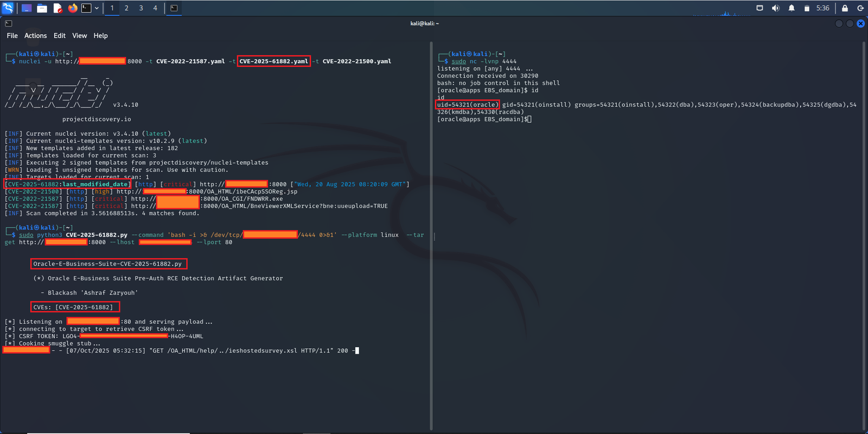Click 'Oracle-E-Business-Suite-CVE-2025-61882.py' script title
868x434 pixels.
click(107, 264)
